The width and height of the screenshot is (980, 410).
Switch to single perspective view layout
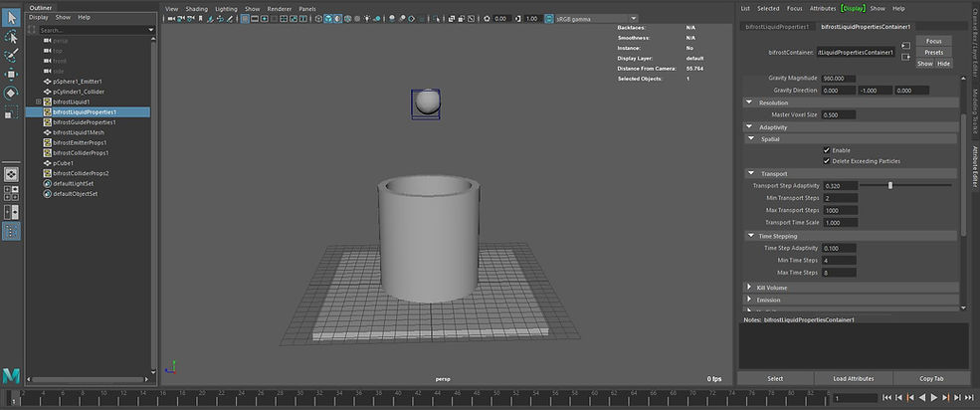[x=11, y=174]
